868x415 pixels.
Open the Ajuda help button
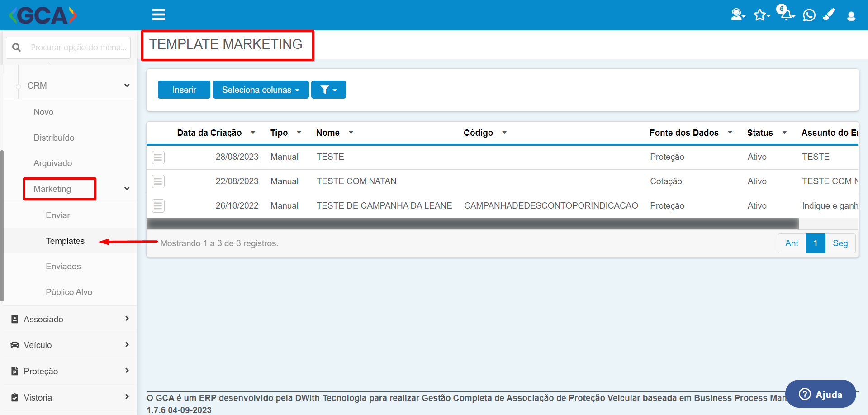tap(821, 394)
